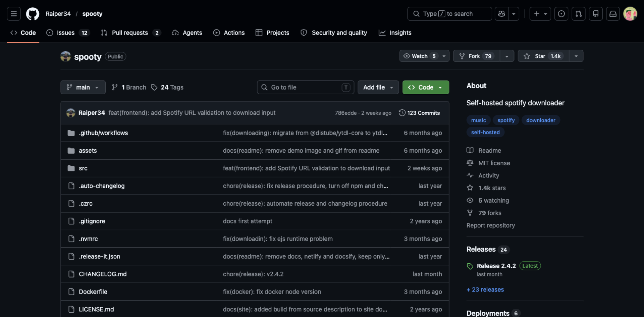Open the repositories icon in header

596,14
